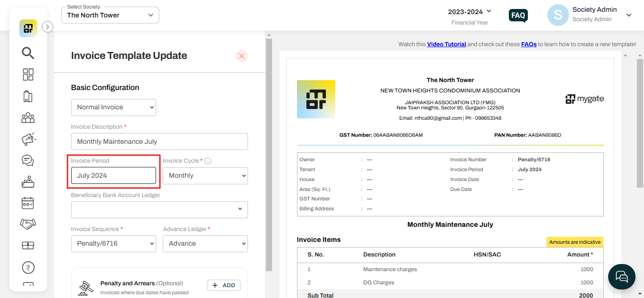The image size is (644, 298).
Task: Open package box icon in sidebar
Action: (28, 246)
